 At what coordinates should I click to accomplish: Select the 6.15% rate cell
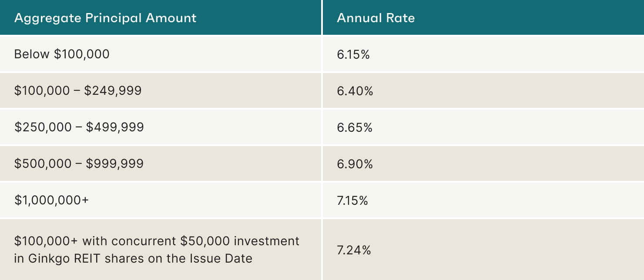(483, 54)
